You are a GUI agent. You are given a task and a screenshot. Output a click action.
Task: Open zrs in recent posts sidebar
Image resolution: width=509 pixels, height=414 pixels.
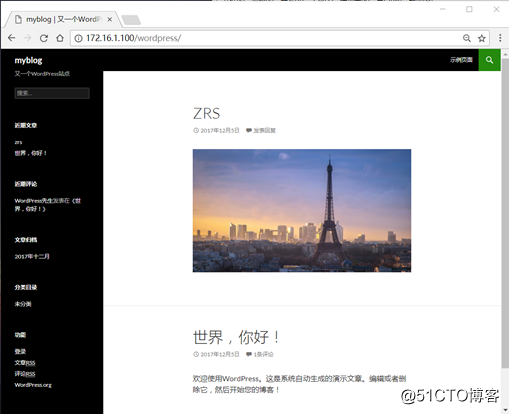(18, 142)
